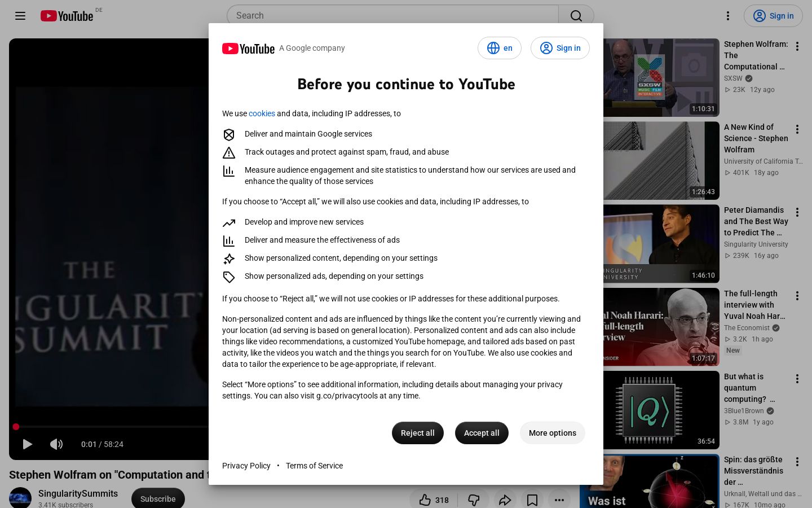The width and height of the screenshot is (812, 508).
Task: Open title 'But what is quantum computing?'
Action: [x=750, y=388]
